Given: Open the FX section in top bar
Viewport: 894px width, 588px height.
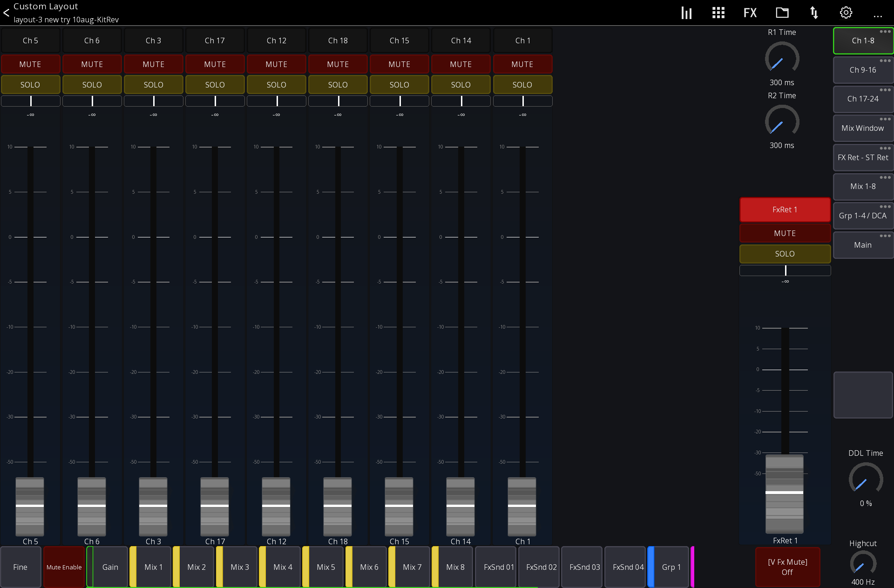Looking at the screenshot, I should pyautogui.click(x=750, y=13).
